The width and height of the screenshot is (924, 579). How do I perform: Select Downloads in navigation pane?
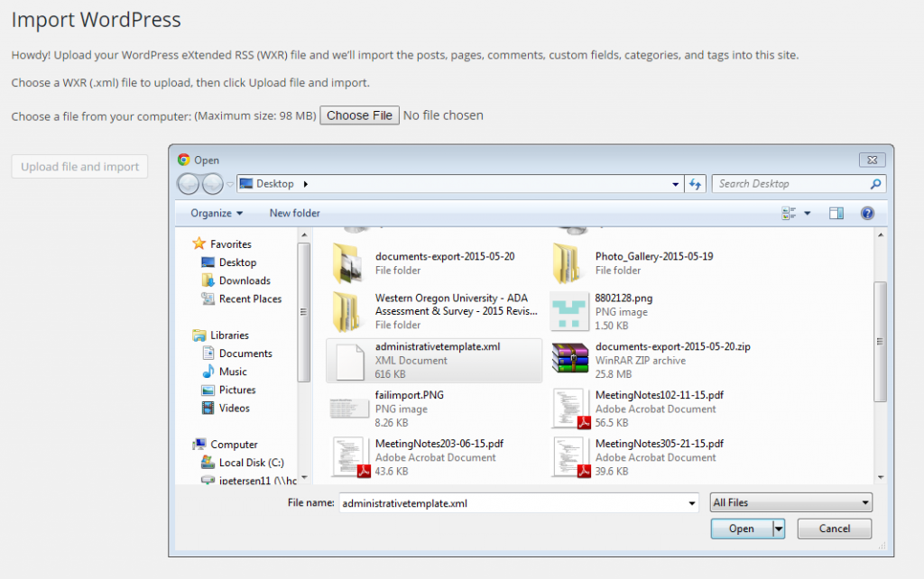[x=245, y=280]
